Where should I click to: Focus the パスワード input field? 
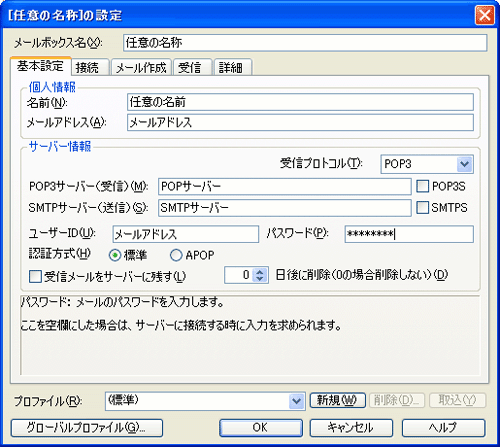tap(409, 234)
